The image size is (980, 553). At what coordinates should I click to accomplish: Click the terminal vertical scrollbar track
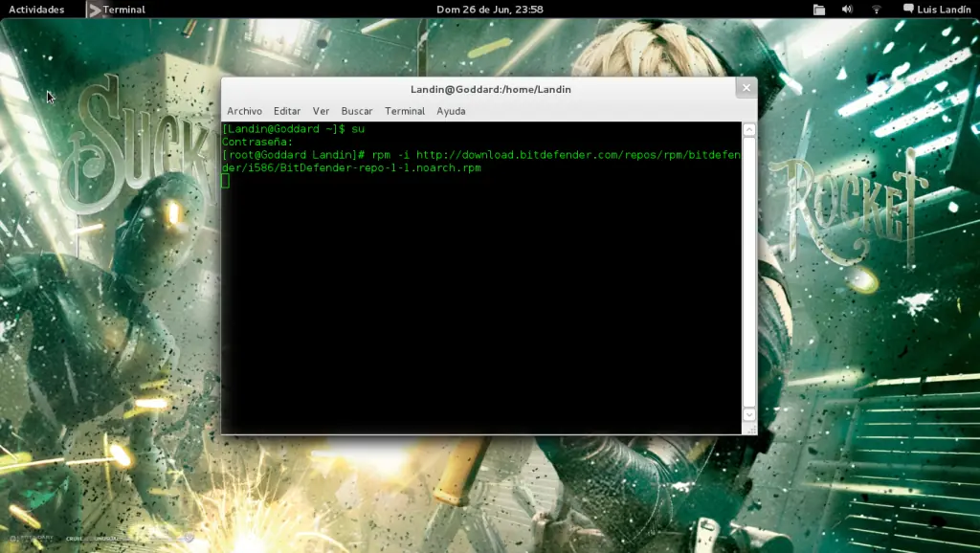click(x=748, y=272)
